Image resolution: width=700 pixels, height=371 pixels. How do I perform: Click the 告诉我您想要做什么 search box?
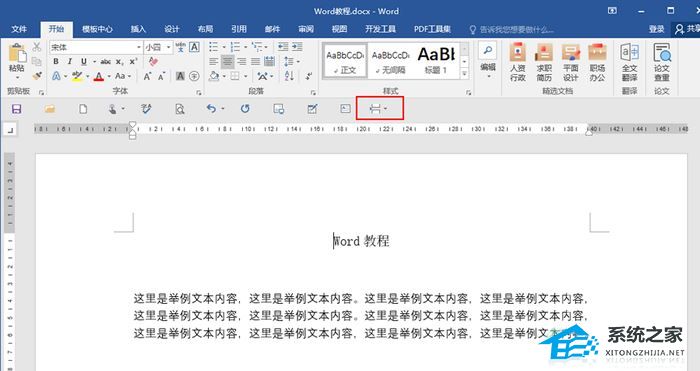[x=512, y=29]
